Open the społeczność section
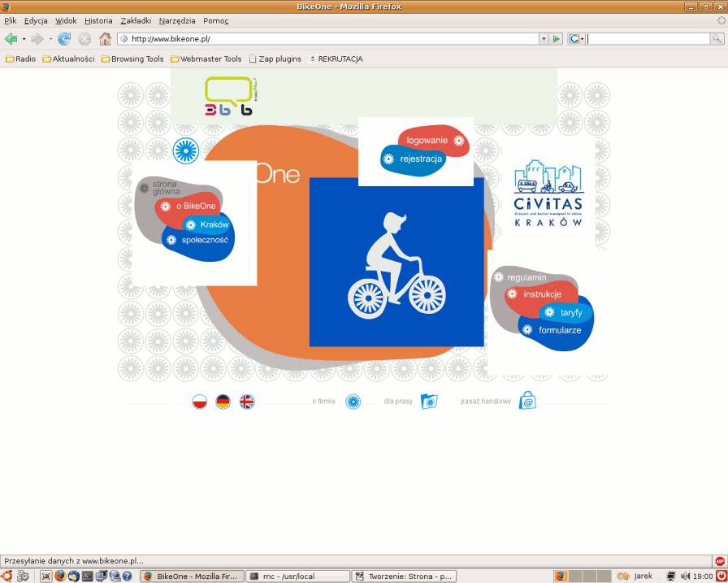 click(198, 240)
